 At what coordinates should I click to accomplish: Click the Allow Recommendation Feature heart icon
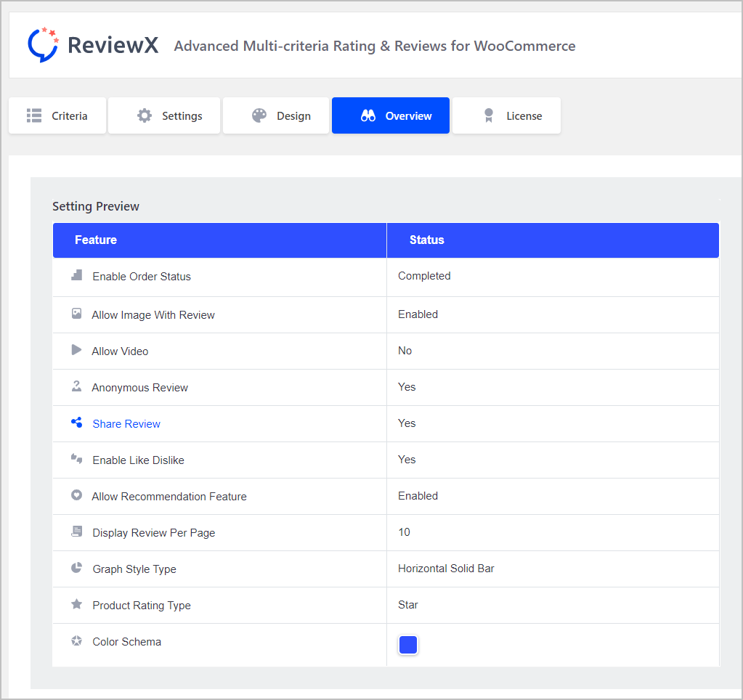(76, 495)
